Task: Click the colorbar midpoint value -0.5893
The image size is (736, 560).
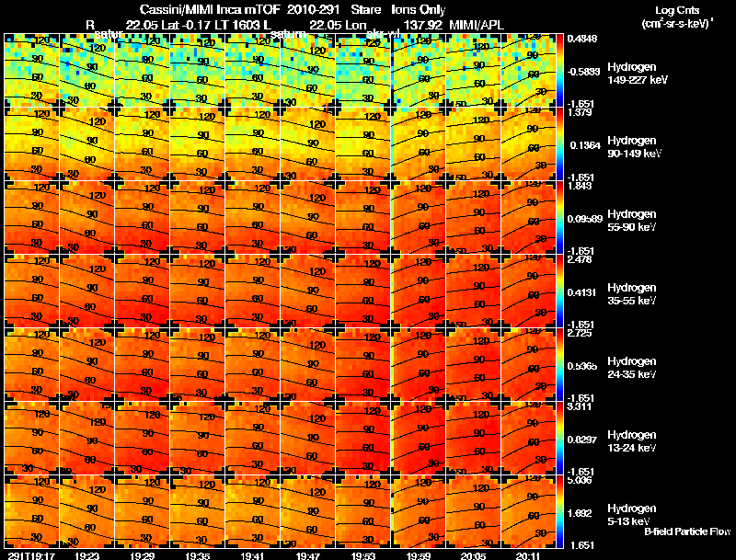Action: pos(583,72)
